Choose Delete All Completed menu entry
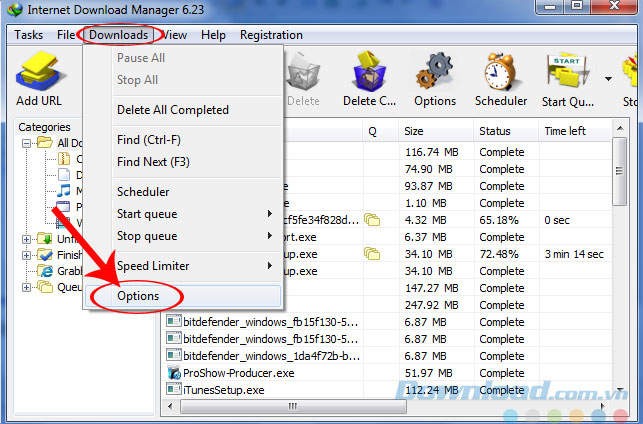Viewport: 643px width, 424px height. click(x=183, y=110)
